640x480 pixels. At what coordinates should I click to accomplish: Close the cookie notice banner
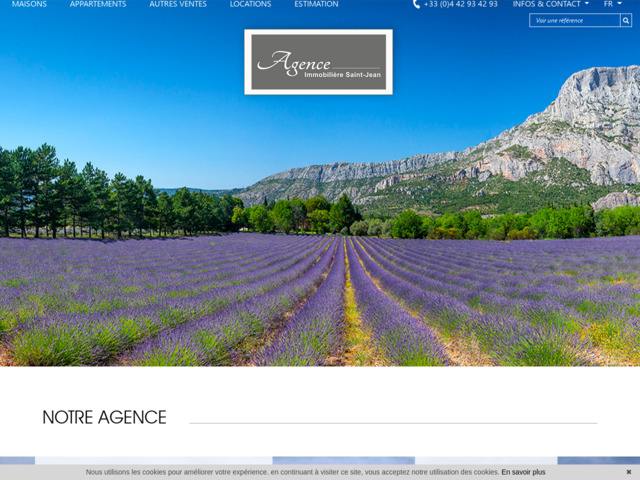click(629, 472)
